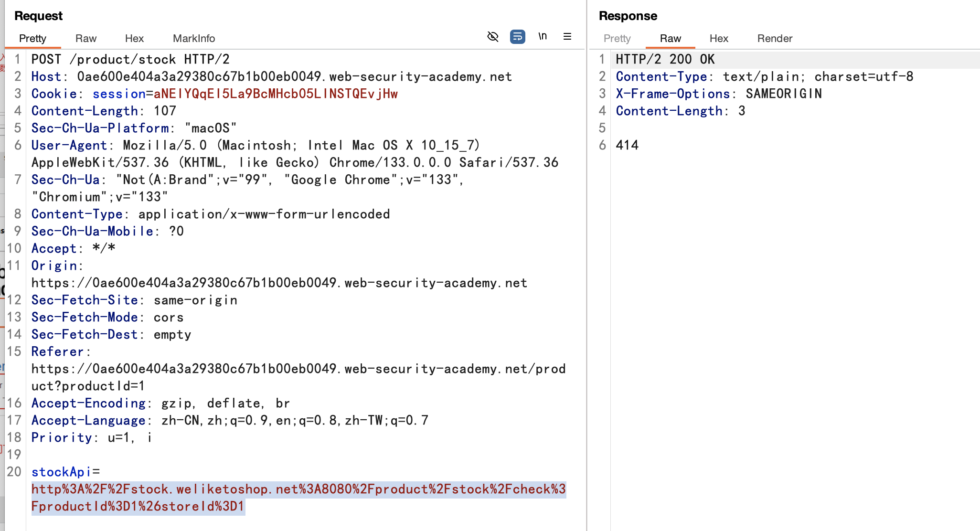Click the HTTP/2 200 OK status line

(665, 60)
